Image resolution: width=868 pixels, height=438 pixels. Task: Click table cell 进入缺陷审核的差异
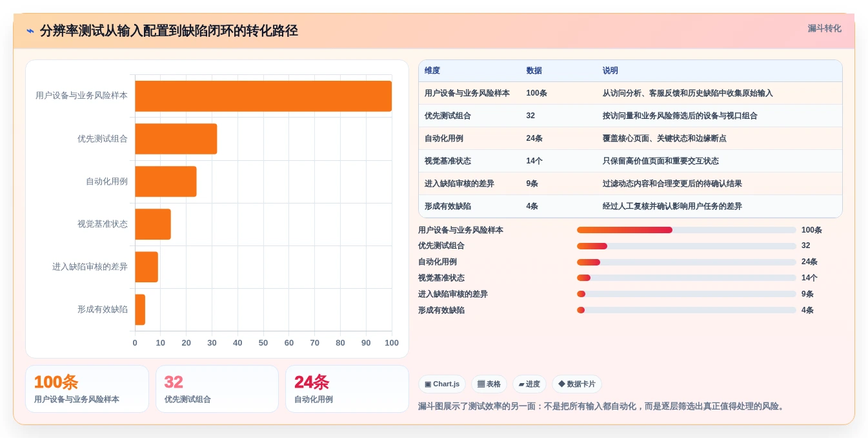point(459,183)
